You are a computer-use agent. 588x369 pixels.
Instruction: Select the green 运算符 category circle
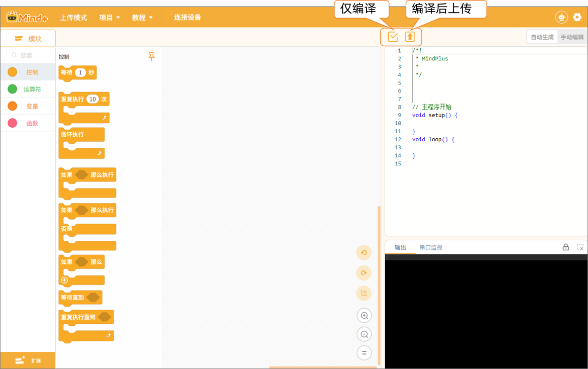pyautogui.click(x=13, y=89)
